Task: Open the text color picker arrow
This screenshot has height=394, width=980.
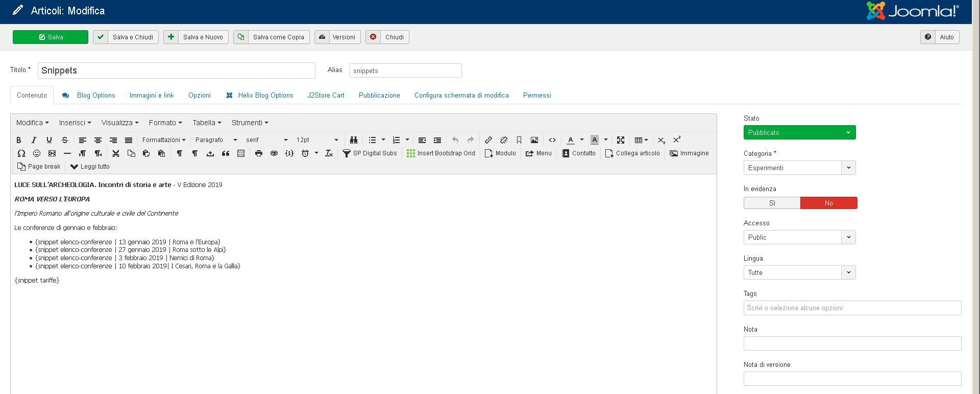Action: 582,140
